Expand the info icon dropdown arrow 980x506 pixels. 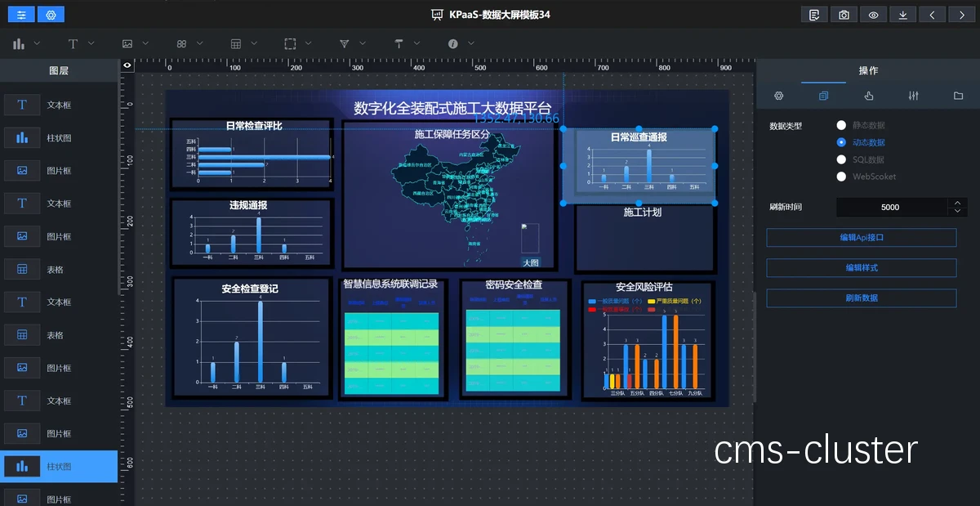(x=470, y=43)
